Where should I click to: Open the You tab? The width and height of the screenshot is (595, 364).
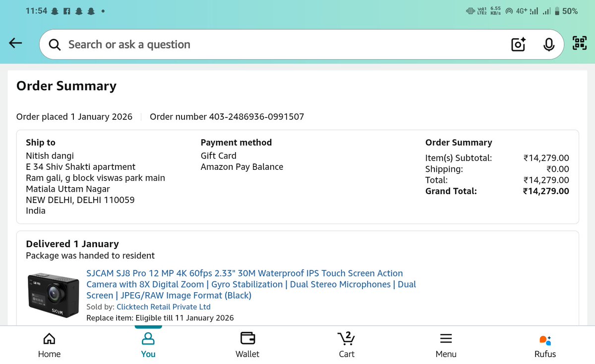[x=148, y=345]
